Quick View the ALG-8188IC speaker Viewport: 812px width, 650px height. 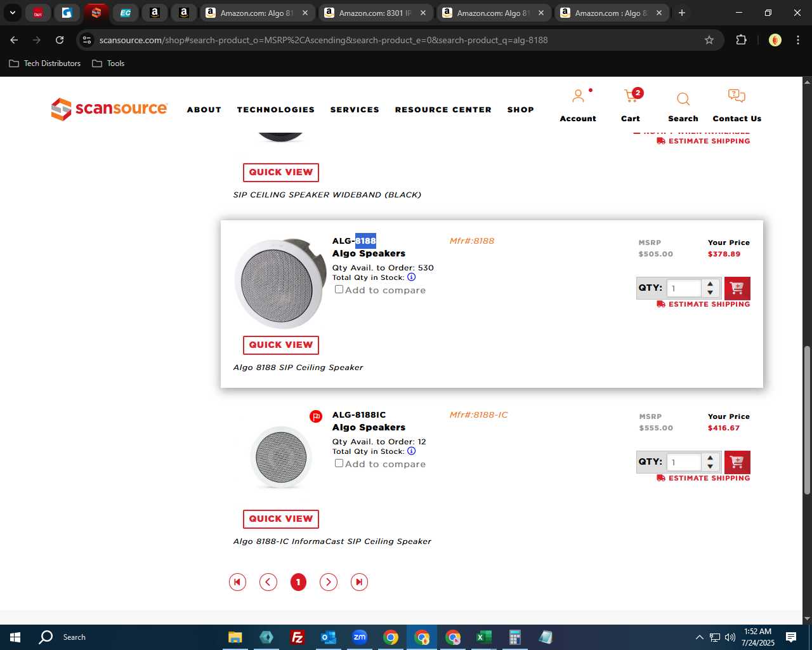pos(281,519)
